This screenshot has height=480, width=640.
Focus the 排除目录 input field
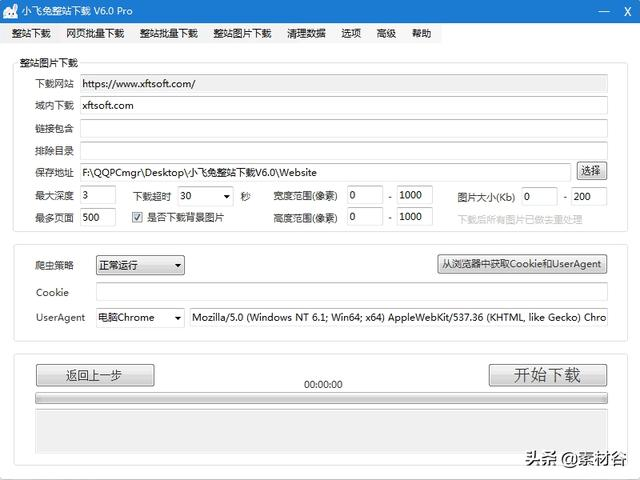click(x=344, y=151)
